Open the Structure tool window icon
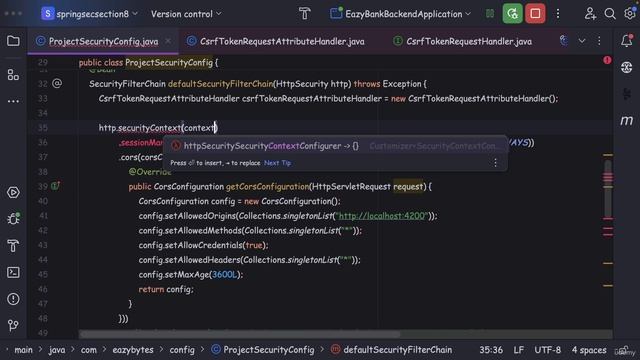This screenshot has height=360, width=640. point(13,75)
